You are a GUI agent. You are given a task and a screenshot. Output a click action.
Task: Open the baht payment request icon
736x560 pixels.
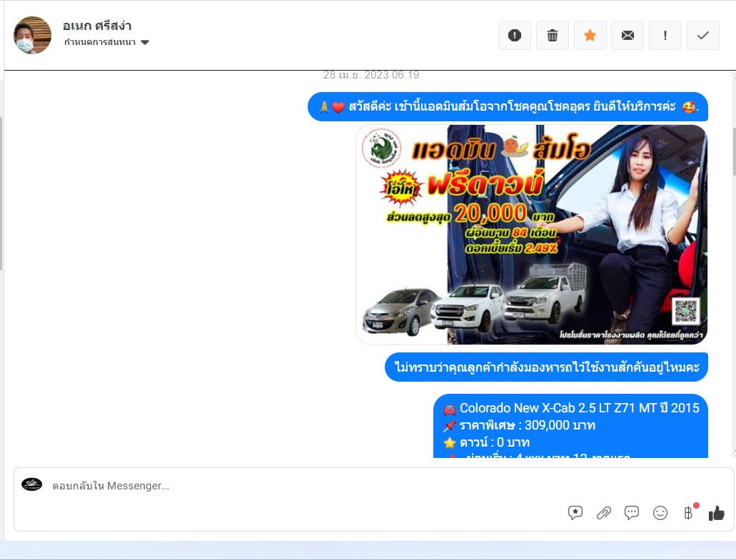tap(689, 513)
